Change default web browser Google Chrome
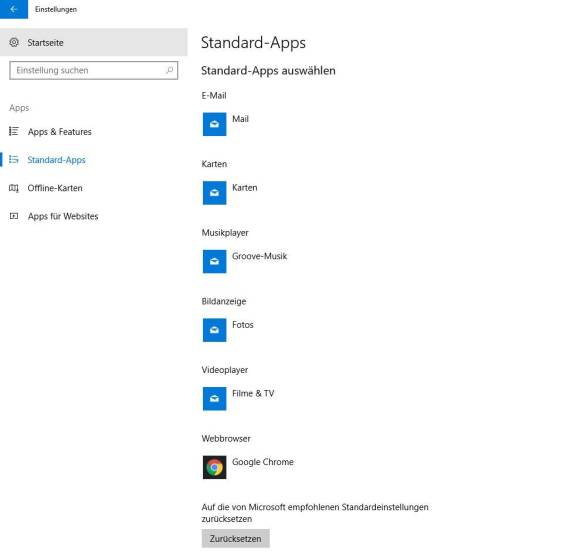This screenshot has width=580, height=553. coord(263,462)
